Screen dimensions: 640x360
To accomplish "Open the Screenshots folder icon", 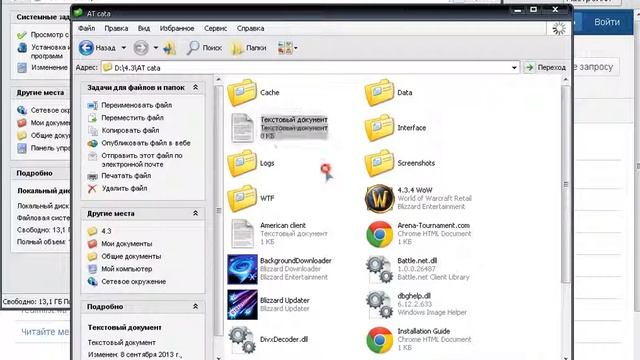I will (379, 163).
